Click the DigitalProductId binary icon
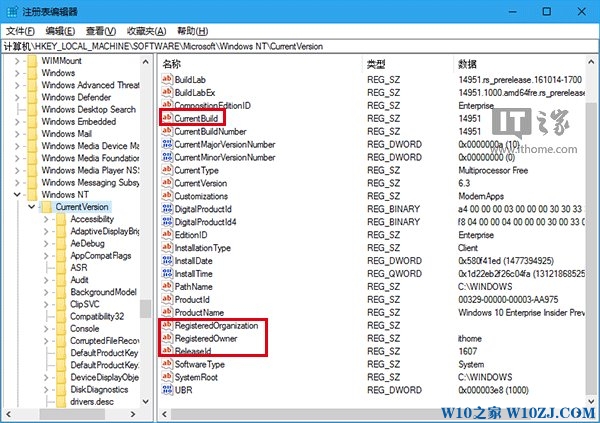This screenshot has width=600, height=423. 167,209
